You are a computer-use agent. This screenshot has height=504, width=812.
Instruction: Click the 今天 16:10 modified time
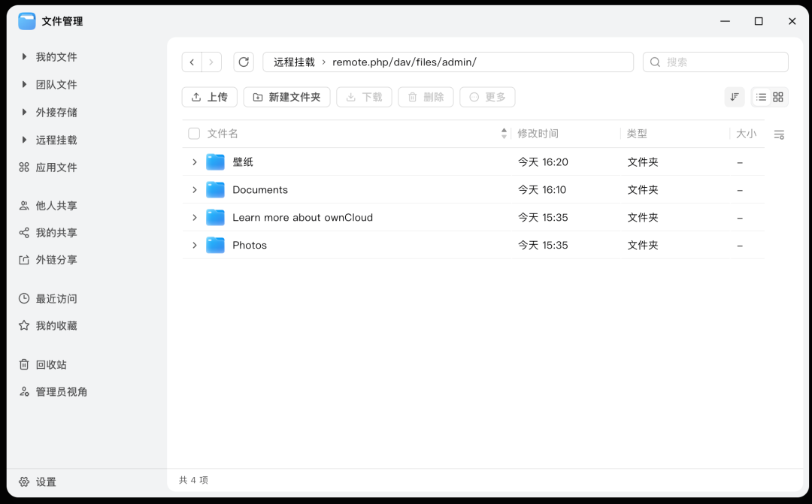pyautogui.click(x=542, y=190)
